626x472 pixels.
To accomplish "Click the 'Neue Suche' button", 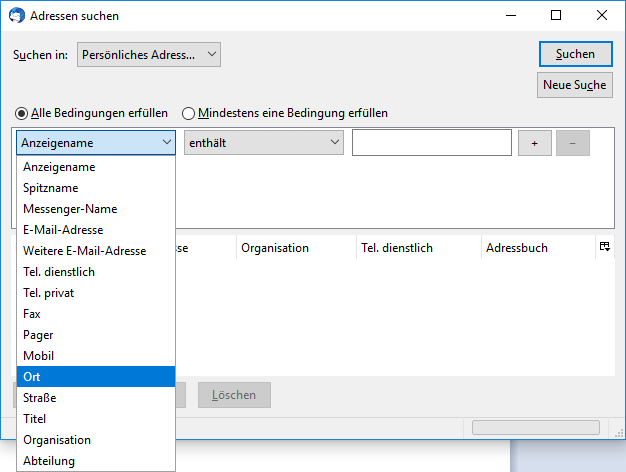I will pyautogui.click(x=574, y=85).
